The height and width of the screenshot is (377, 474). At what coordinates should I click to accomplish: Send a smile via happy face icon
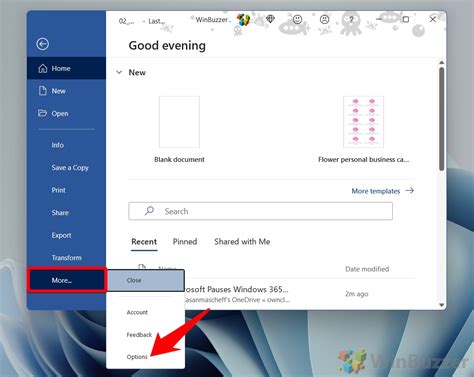[297, 20]
